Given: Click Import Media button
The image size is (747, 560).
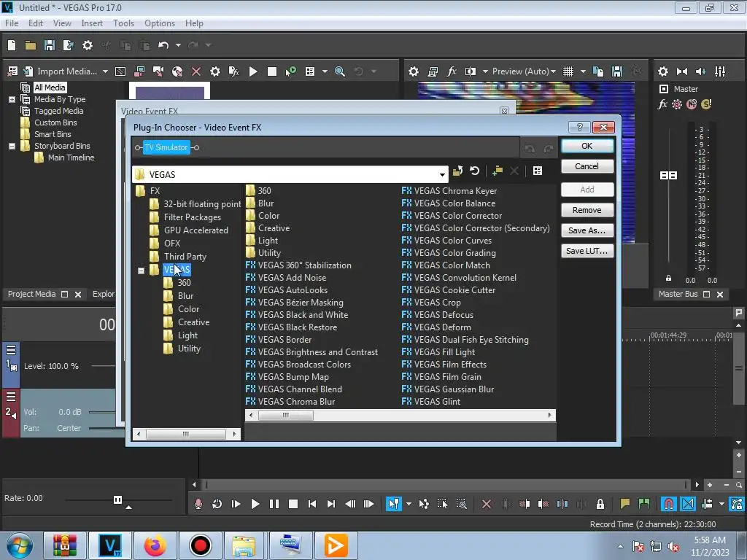Looking at the screenshot, I should (66, 71).
